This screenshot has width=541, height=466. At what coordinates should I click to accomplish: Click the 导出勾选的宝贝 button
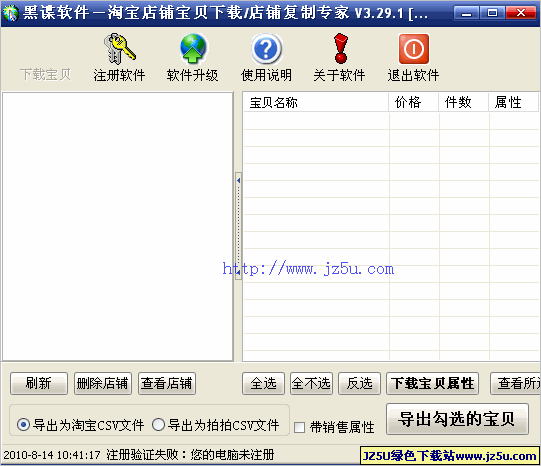[x=457, y=419]
